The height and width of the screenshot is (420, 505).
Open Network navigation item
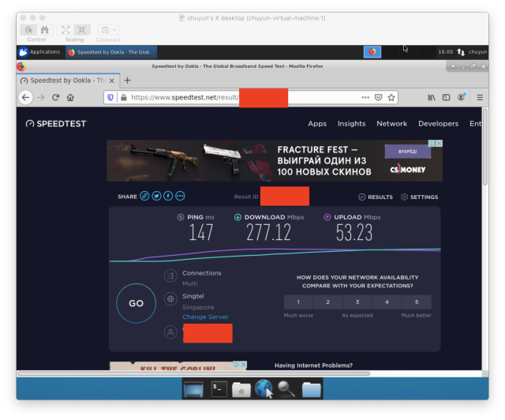click(x=391, y=124)
